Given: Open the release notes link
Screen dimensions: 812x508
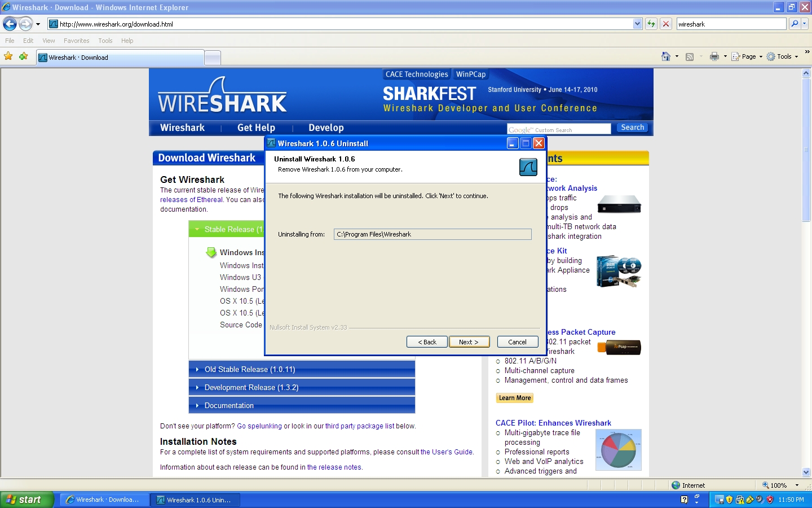Looking at the screenshot, I should pyautogui.click(x=334, y=467).
